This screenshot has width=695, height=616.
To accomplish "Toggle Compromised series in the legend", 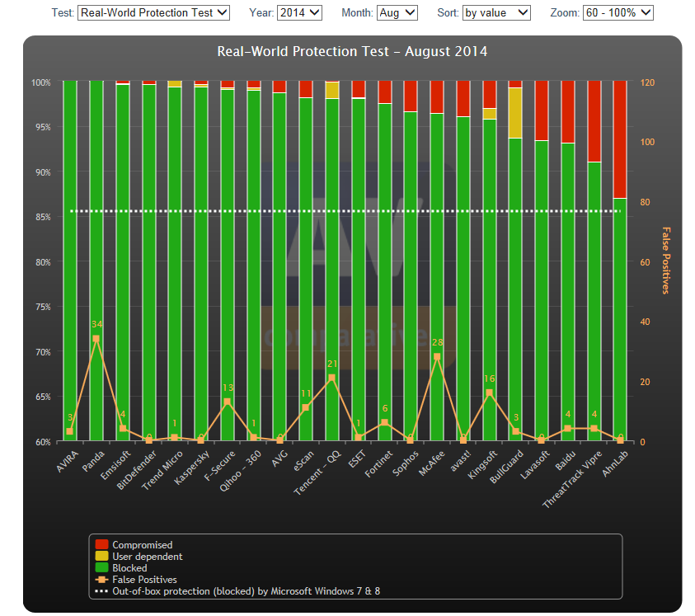I will pos(142,545).
